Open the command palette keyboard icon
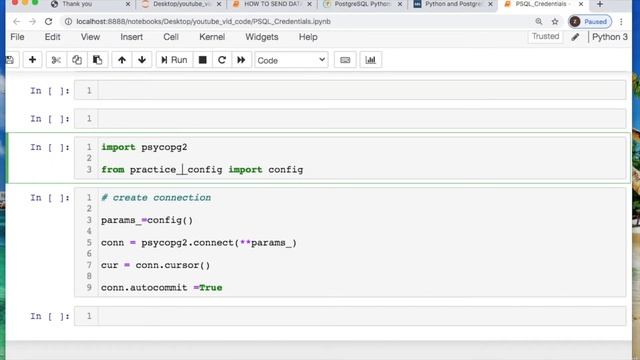This screenshot has width=640, height=360. pos(345,60)
